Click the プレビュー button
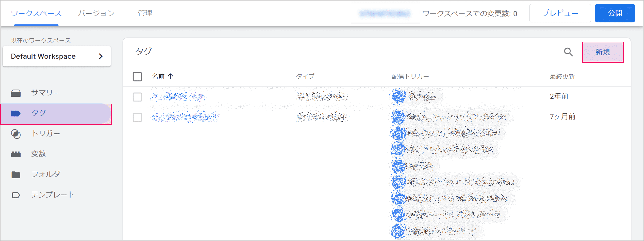 point(560,13)
